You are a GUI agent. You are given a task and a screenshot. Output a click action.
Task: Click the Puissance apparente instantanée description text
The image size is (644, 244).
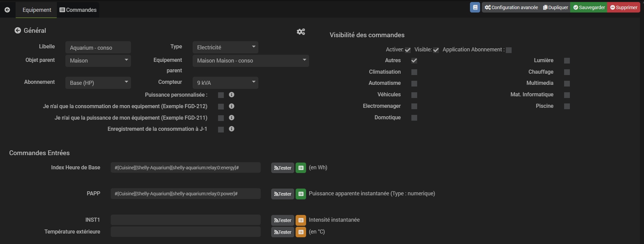pos(372,194)
